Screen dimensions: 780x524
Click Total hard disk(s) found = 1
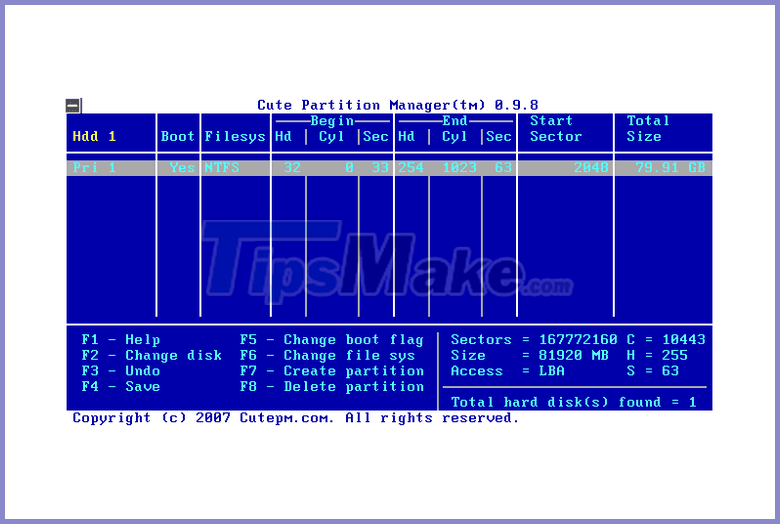coord(573,402)
